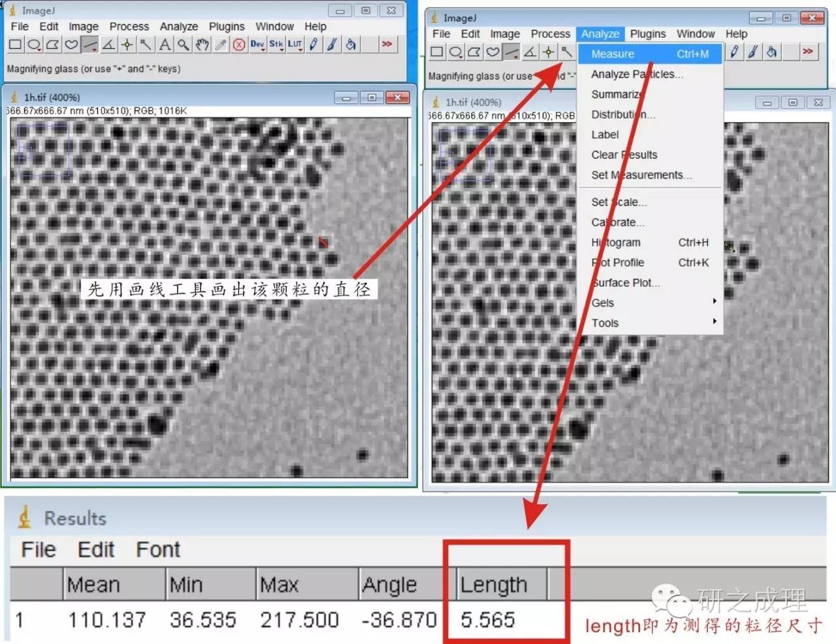836x644 pixels.
Task: Select Point tool in ImageJ window with closed menus
Action: pos(127,44)
